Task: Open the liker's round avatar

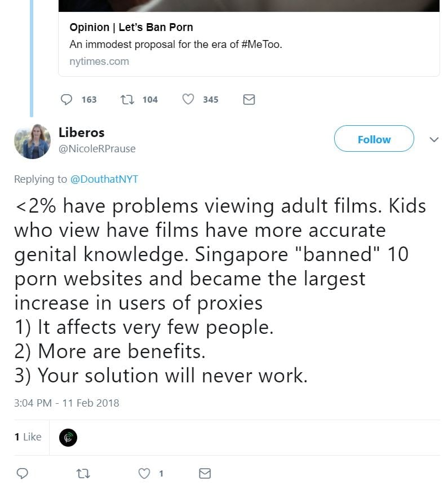Action: pos(68,437)
